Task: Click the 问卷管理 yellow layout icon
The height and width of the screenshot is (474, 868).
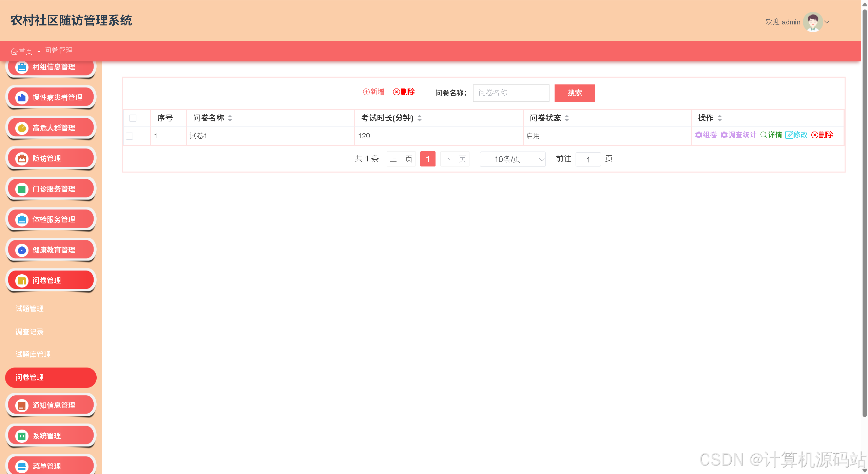Action: (x=22, y=281)
